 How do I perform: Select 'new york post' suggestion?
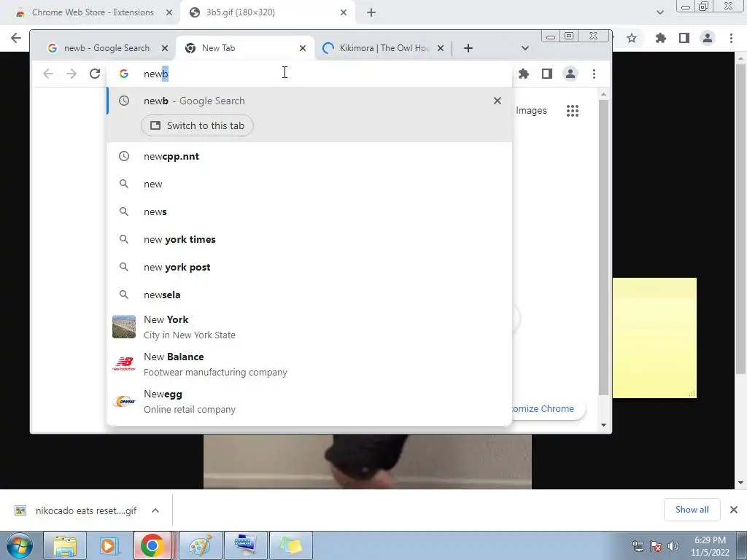309,267
